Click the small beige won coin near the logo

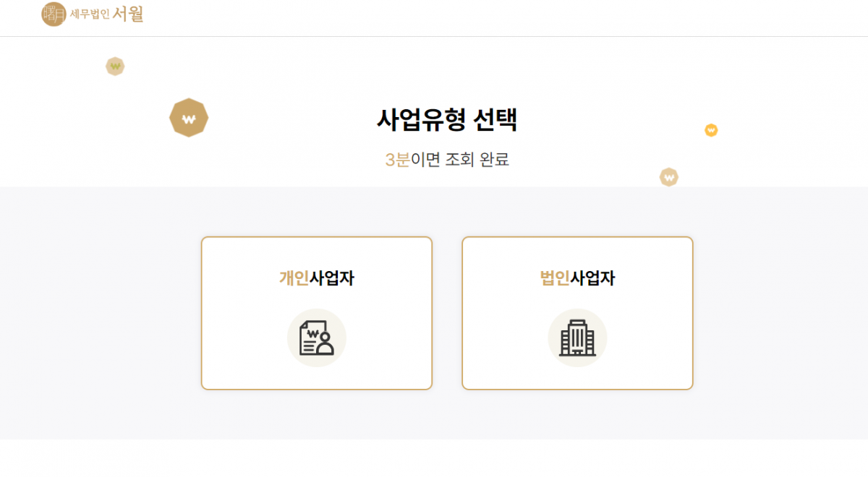115,66
